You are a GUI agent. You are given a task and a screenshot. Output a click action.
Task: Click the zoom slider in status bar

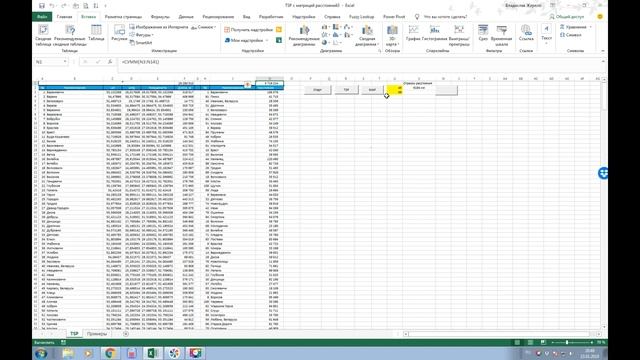click(x=568, y=342)
